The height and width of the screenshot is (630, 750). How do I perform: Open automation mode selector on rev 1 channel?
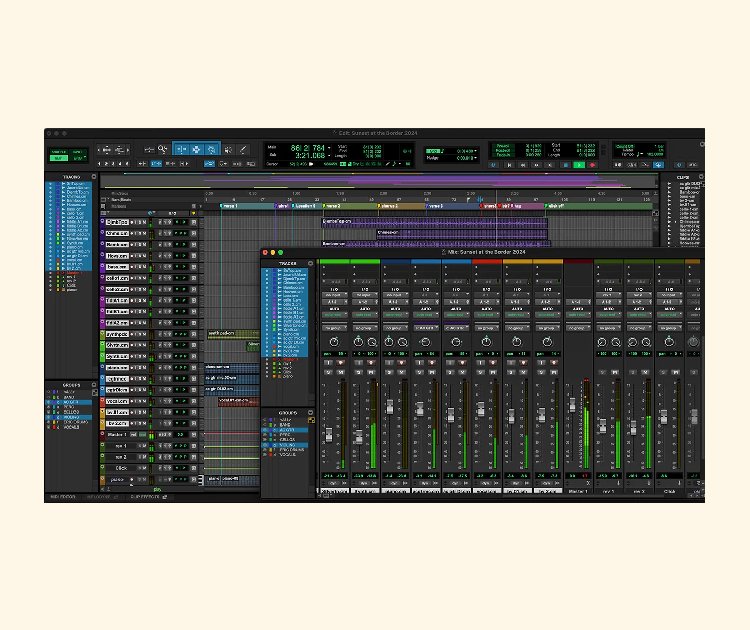coord(608,315)
